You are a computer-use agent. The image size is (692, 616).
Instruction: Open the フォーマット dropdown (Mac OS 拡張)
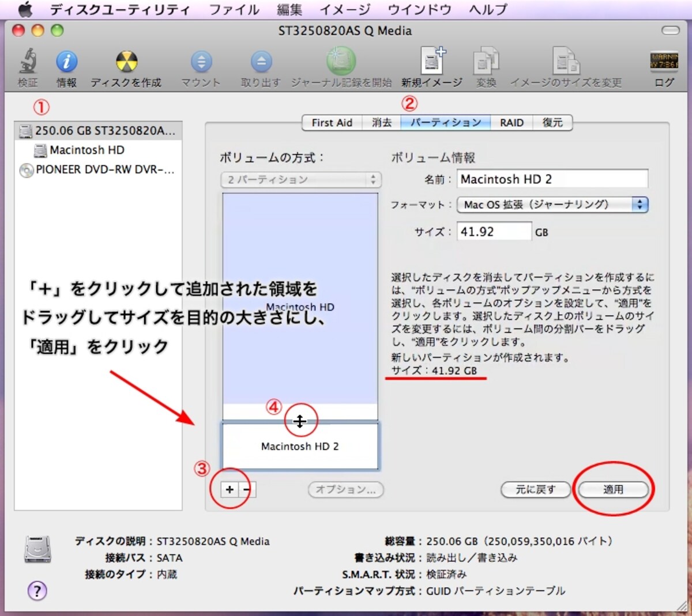(552, 205)
